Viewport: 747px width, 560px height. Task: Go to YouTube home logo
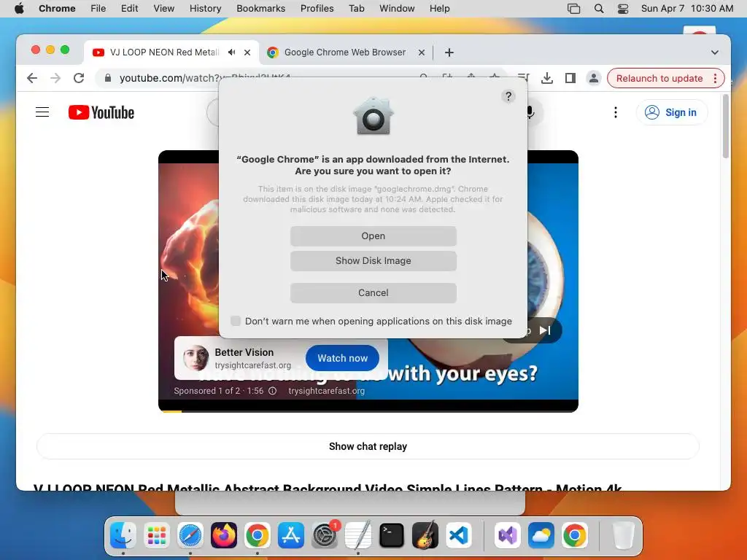pyautogui.click(x=101, y=112)
